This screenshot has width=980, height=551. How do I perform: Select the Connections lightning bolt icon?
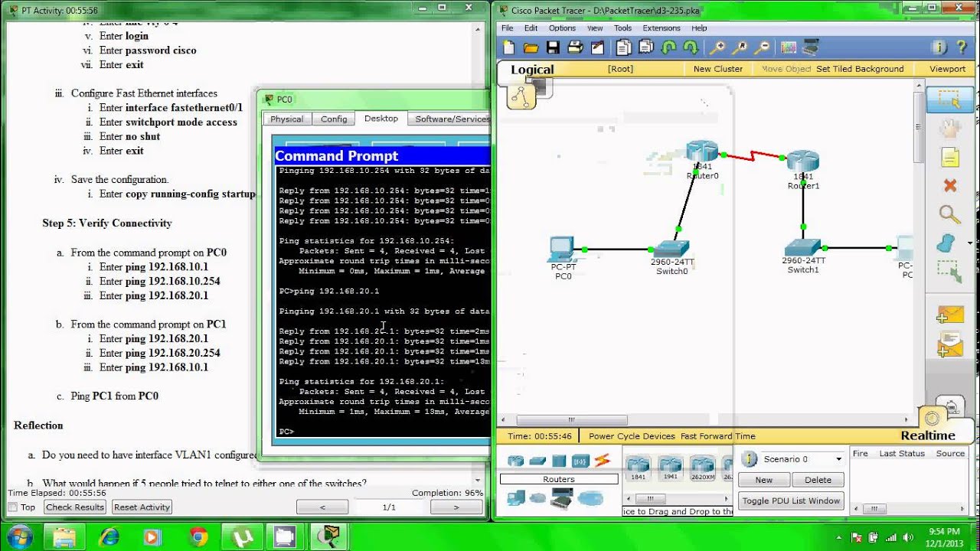pos(603,461)
